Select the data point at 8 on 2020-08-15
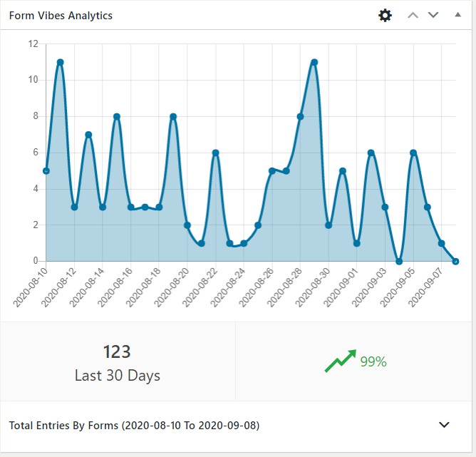Viewport: 476px width, 457px height. pyautogui.click(x=117, y=117)
